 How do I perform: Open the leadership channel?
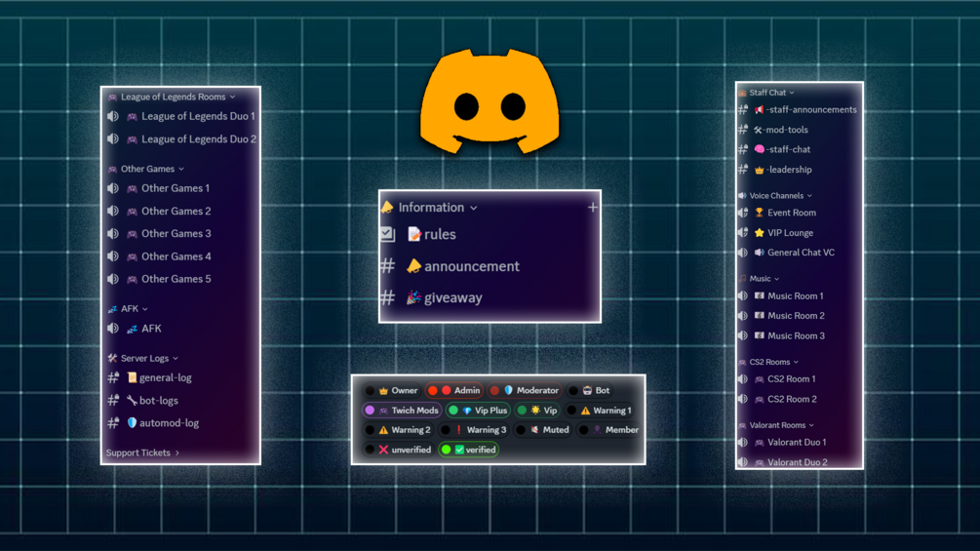pyautogui.click(x=775, y=170)
